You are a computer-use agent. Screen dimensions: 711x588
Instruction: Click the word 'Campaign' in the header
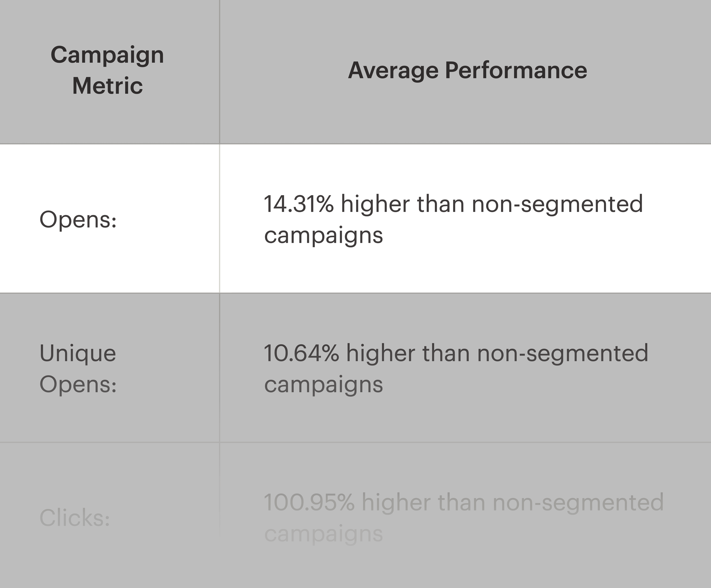click(107, 55)
